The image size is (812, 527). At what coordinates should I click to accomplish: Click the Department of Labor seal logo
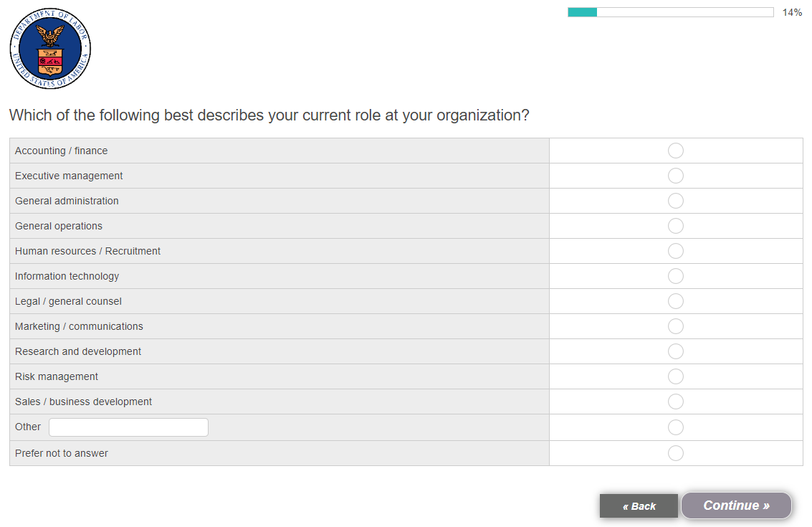click(x=50, y=49)
